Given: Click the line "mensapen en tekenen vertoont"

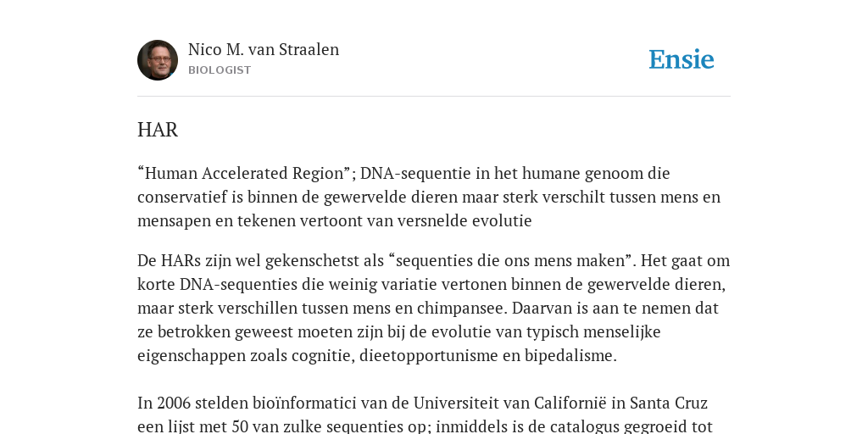Looking at the screenshot, I should click(334, 221).
